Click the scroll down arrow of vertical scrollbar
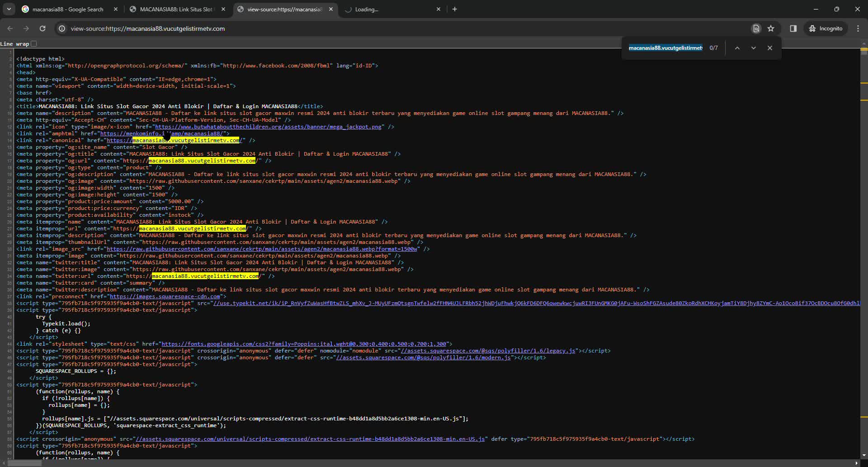The height and width of the screenshot is (467, 868). (x=864, y=455)
